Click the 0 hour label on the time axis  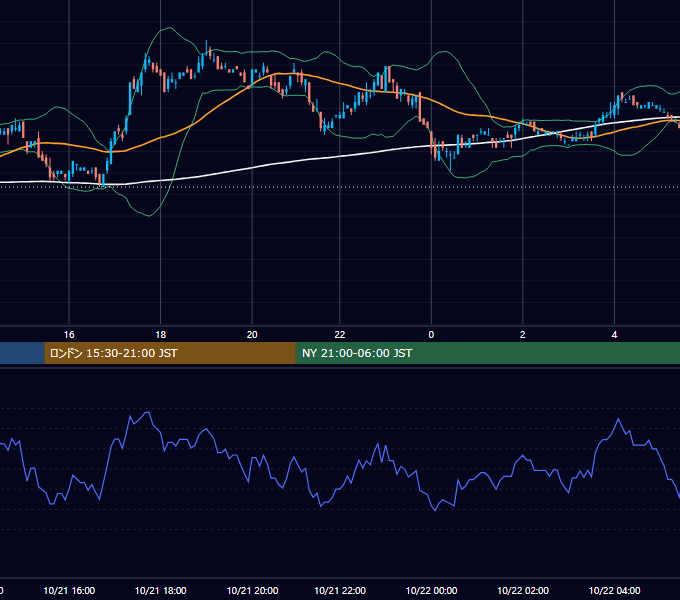click(431, 335)
